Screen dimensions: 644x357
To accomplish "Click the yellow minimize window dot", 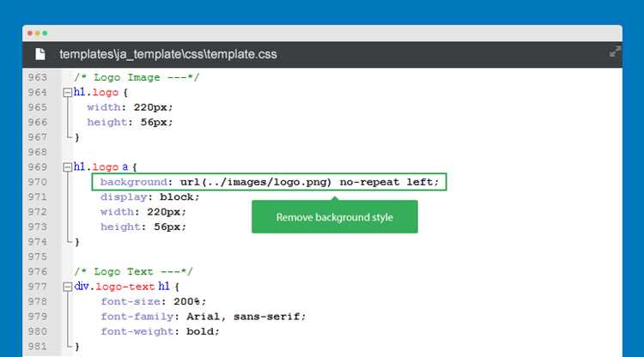I will 38,33.
